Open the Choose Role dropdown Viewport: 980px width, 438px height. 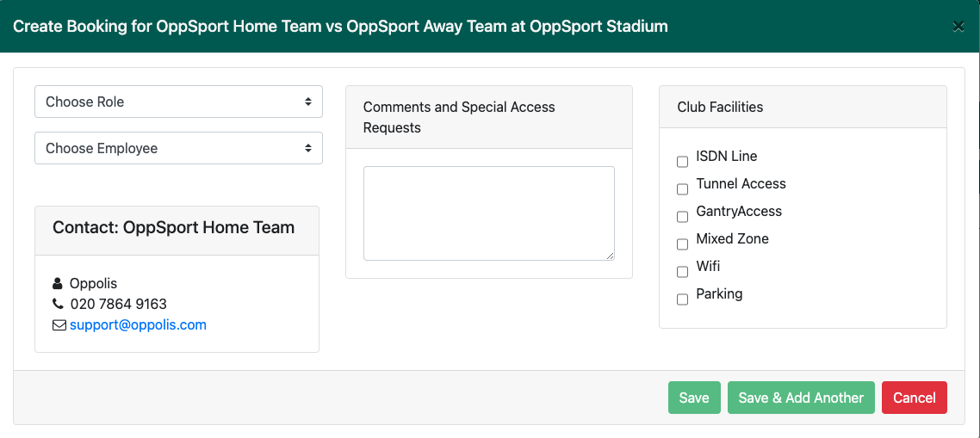click(179, 102)
